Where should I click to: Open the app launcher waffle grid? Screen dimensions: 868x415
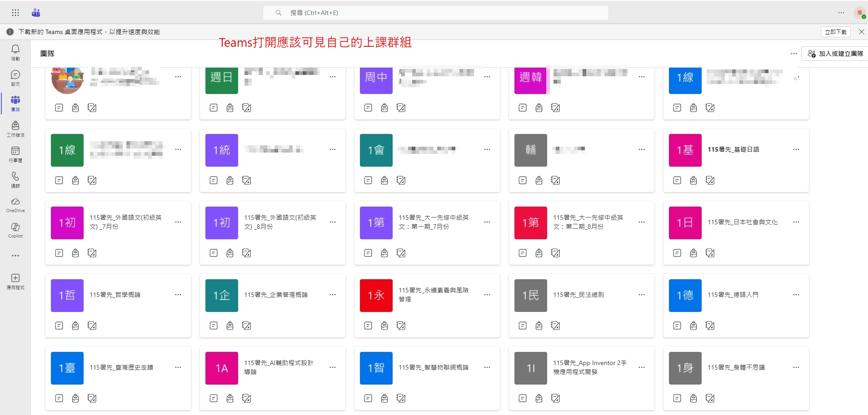[x=15, y=13]
